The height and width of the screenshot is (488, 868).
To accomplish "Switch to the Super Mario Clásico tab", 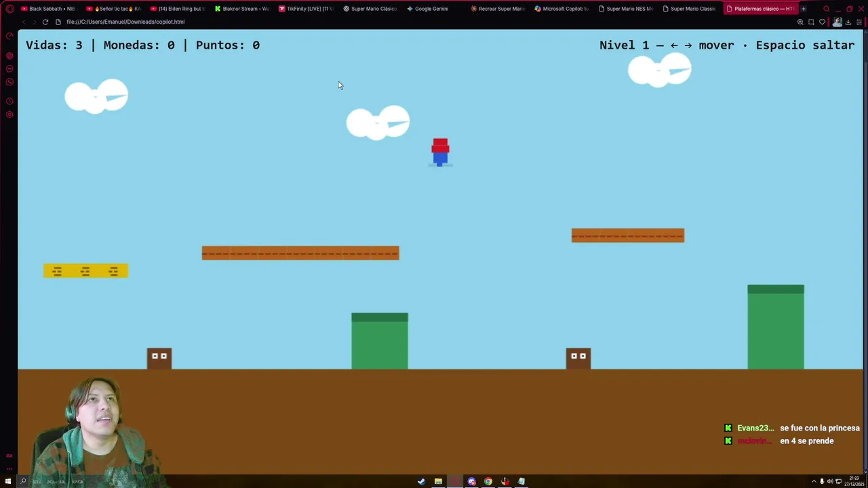I will (x=370, y=9).
